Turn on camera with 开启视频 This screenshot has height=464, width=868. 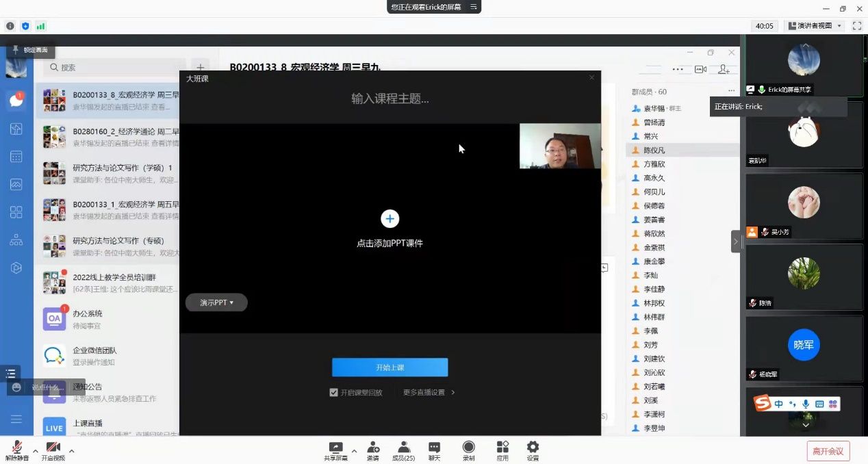[x=53, y=448]
